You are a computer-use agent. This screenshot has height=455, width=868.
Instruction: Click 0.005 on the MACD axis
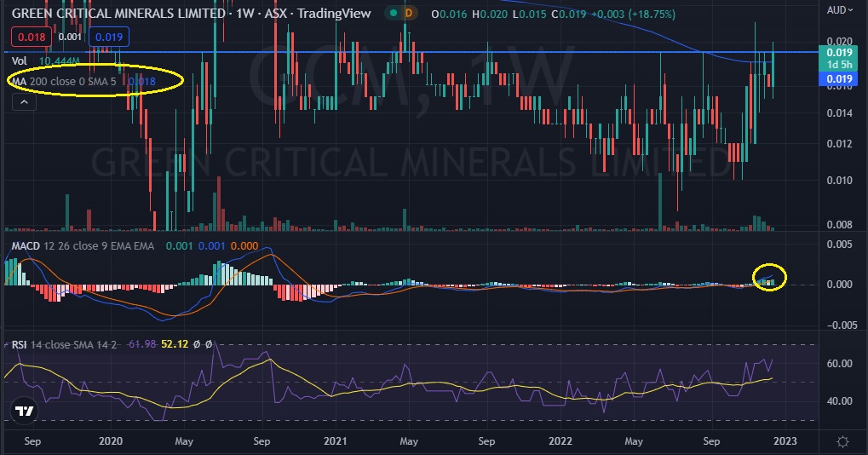pyautogui.click(x=839, y=244)
